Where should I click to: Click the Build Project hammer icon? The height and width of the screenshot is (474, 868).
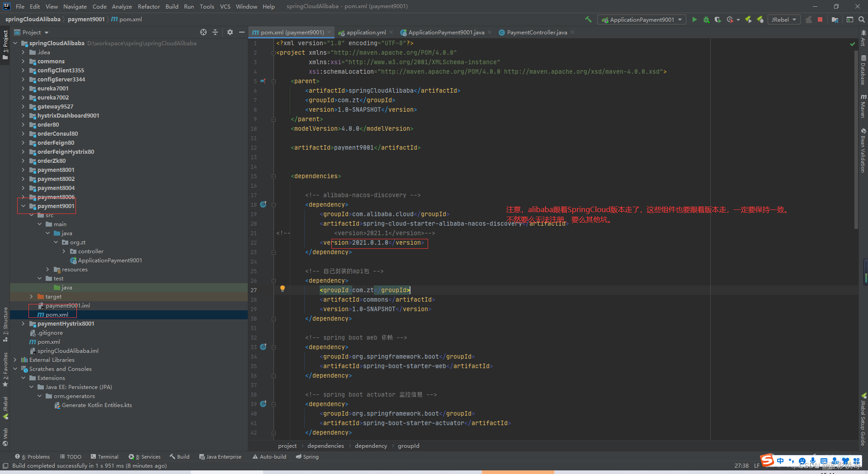coord(588,19)
